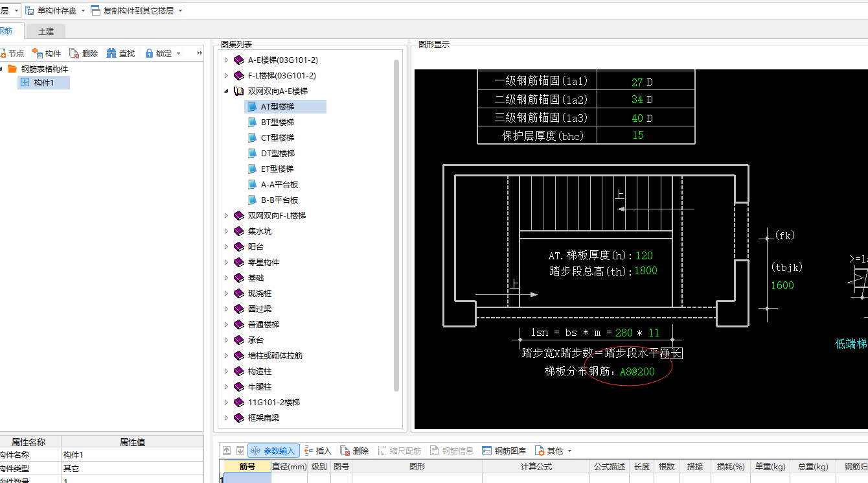Click the A-E楼梯(03G101-2) book icon
The width and height of the screenshot is (868, 483).
point(239,60)
